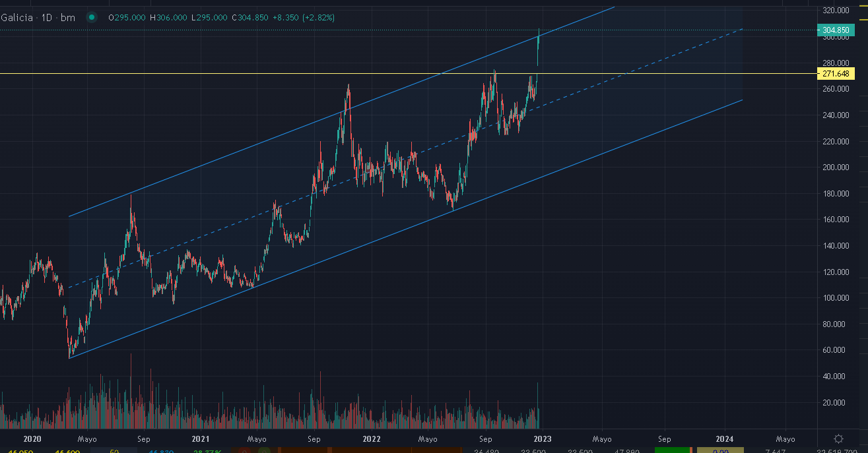Select the 1D interval label in legend
Image resolution: width=868 pixels, height=453 pixels.
47,18
